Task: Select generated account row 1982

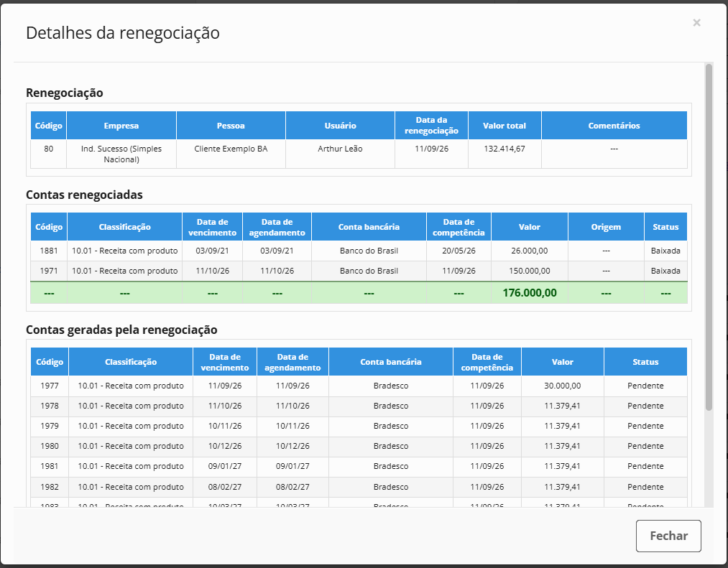Action: 359,487
